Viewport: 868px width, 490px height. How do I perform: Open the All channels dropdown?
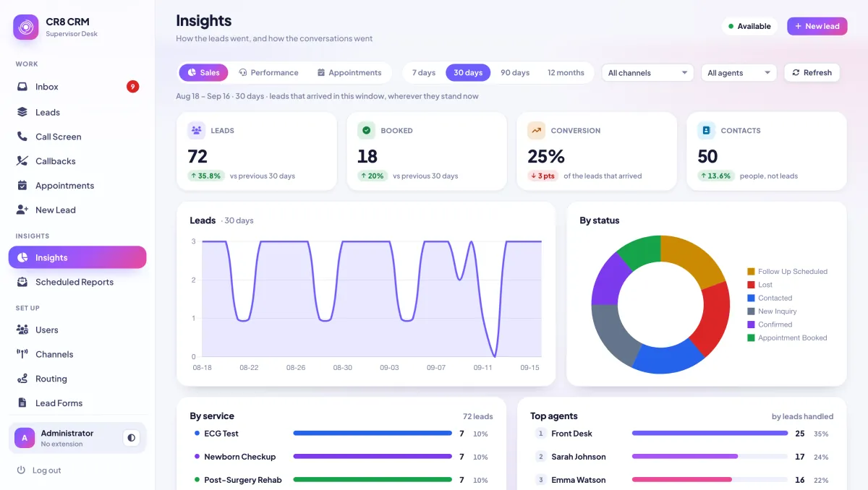pos(647,72)
